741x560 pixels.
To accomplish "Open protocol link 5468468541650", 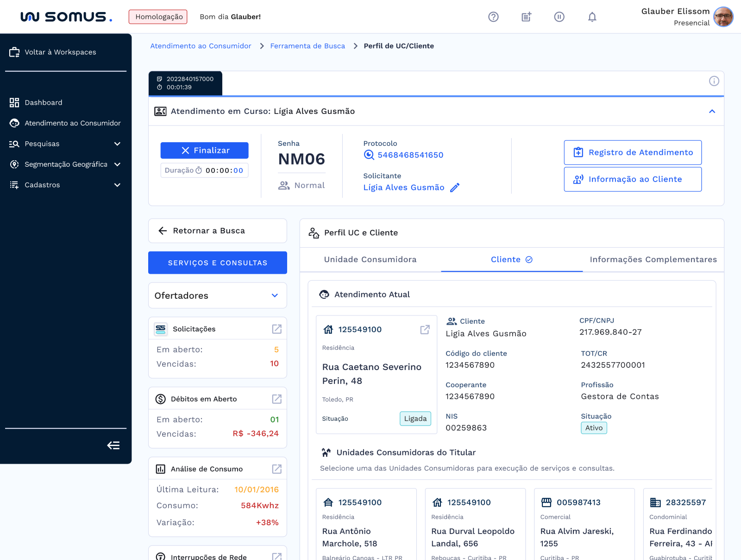I will tap(410, 155).
